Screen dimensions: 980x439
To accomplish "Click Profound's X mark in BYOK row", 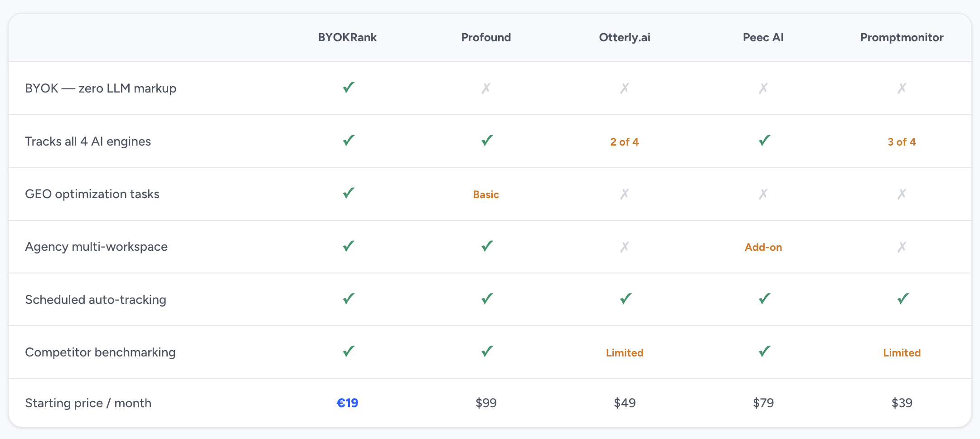I will coord(486,88).
